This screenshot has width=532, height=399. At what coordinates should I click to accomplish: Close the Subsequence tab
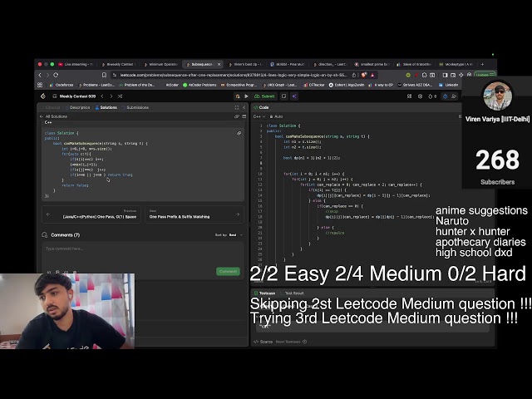pos(219,64)
